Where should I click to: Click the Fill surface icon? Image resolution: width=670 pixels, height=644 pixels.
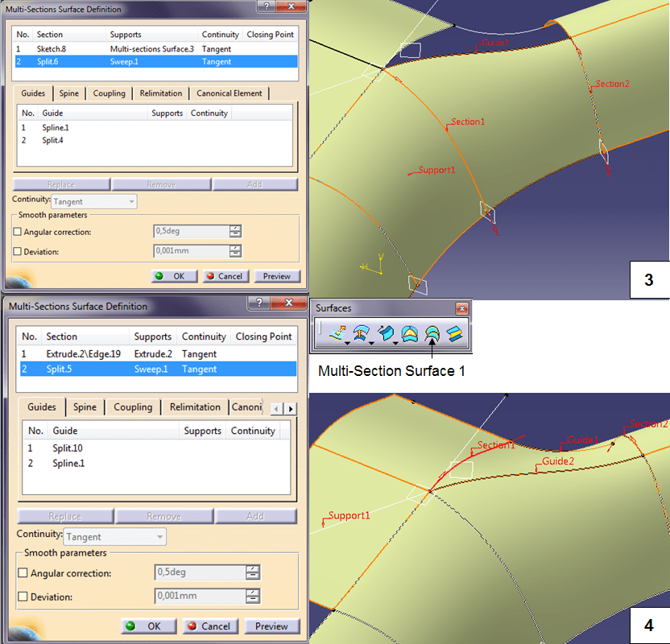pos(409,334)
